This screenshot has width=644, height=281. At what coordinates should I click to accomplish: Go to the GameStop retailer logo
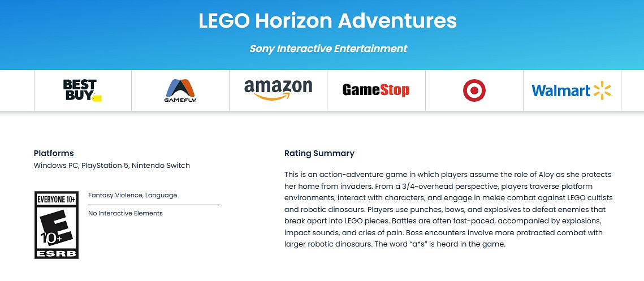coord(376,90)
